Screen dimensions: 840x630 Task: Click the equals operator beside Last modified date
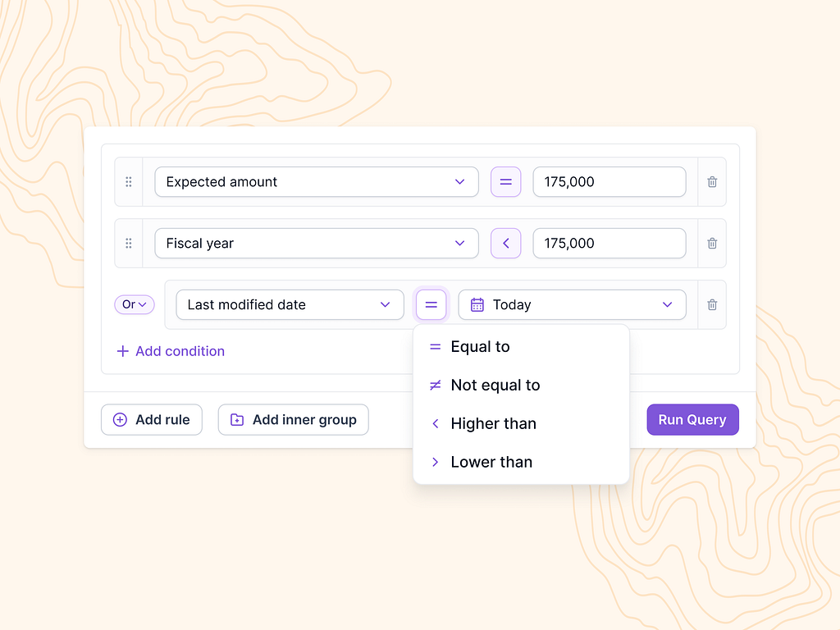click(431, 304)
